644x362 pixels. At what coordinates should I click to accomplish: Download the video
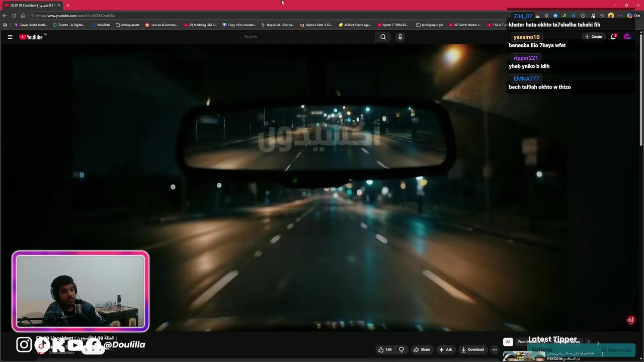click(472, 349)
